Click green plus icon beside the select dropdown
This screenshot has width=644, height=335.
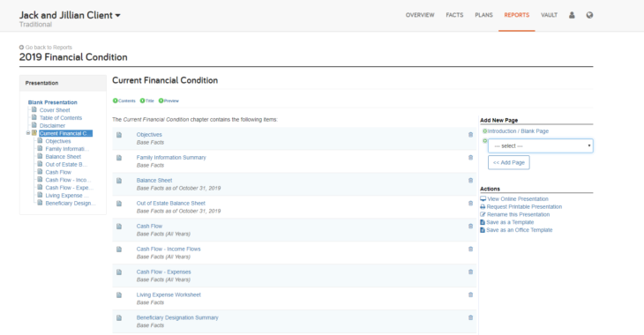point(484,141)
